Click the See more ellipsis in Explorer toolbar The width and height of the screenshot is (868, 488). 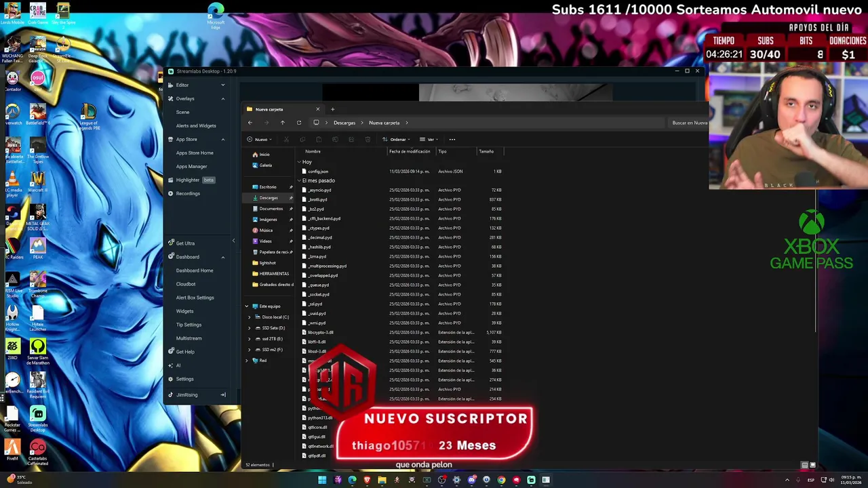(x=452, y=139)
